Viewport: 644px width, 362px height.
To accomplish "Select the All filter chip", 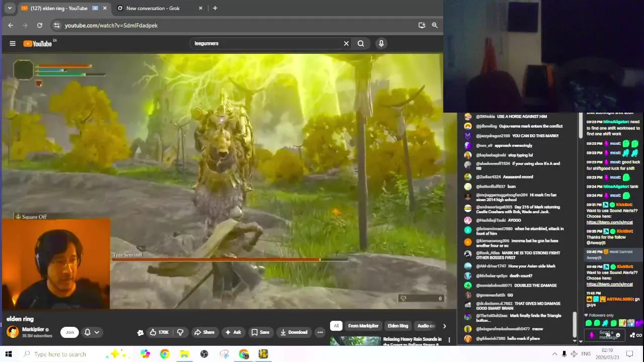I will pos(336,326).
